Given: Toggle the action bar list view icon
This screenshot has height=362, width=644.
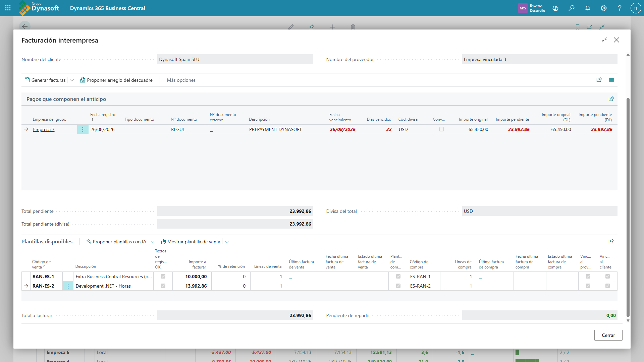Looking at the screenshot, I should pos(611,80).
